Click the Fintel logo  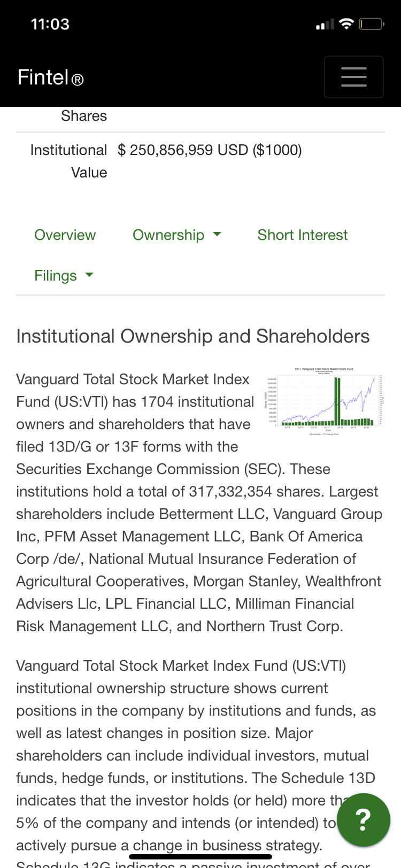(x=51, y=77)
